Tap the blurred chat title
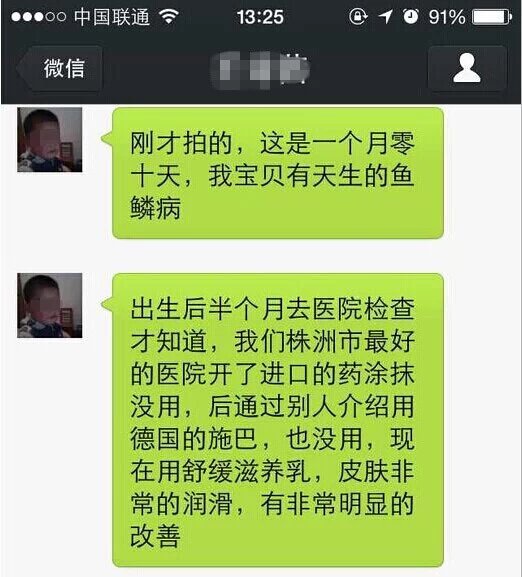Image resolution: width=522 pixels, height=577 pixels. [x=260, y=70]
